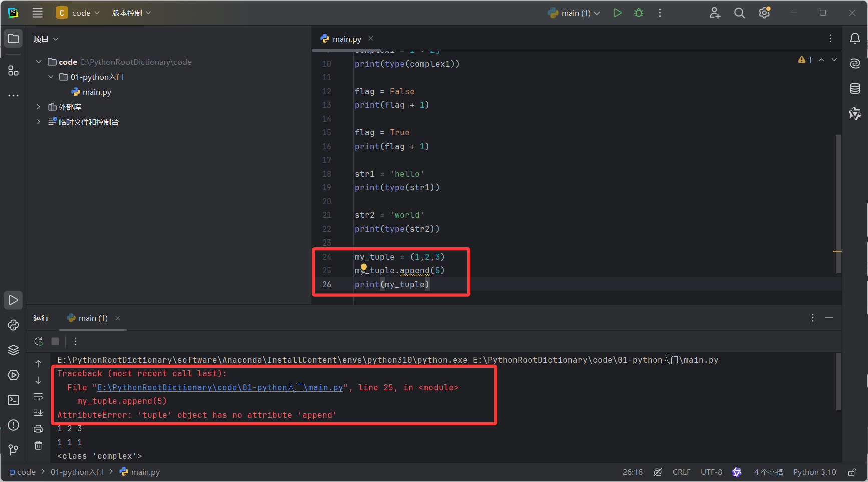Clear all console output trash icon

[x=38, y=445]
